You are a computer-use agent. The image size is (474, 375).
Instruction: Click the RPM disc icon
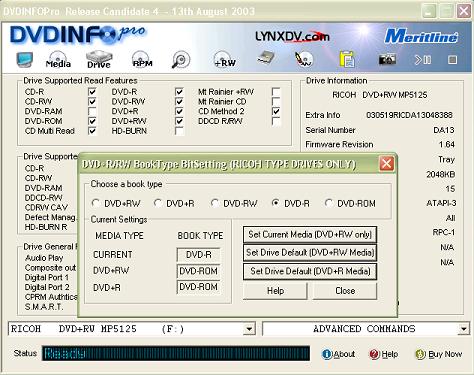[x=142, y=60]
